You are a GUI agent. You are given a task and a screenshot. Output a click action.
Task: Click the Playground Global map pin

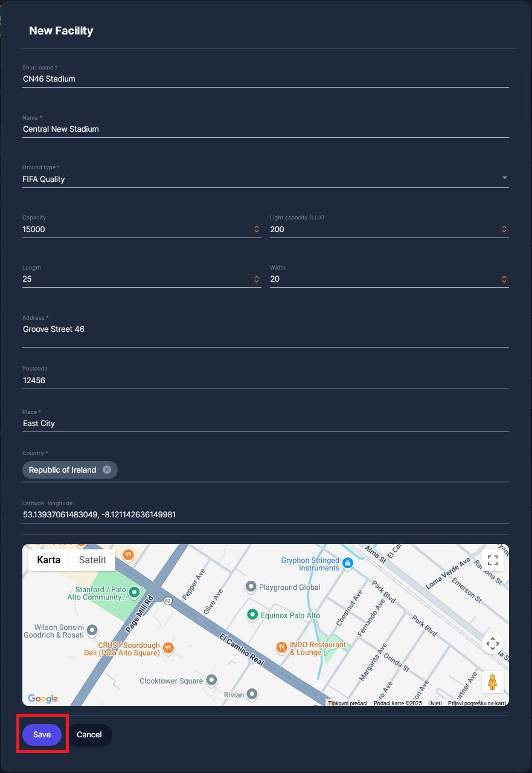coord(251,587)
